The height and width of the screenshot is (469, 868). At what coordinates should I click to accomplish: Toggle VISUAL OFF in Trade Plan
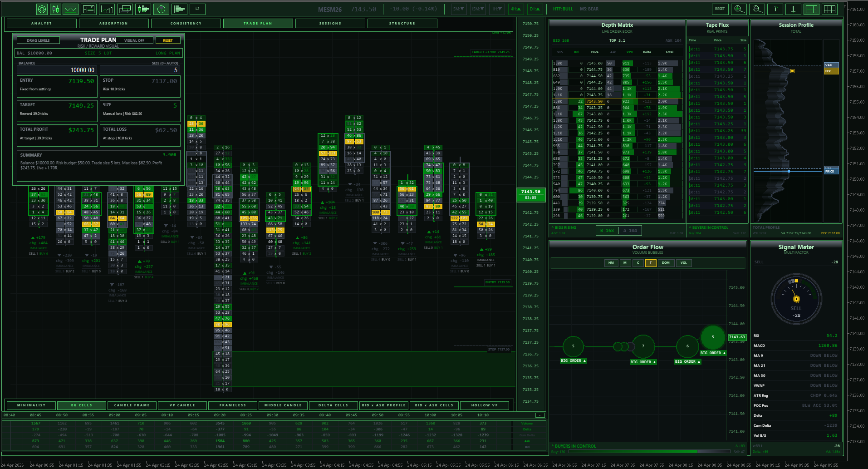pos(134,40)
